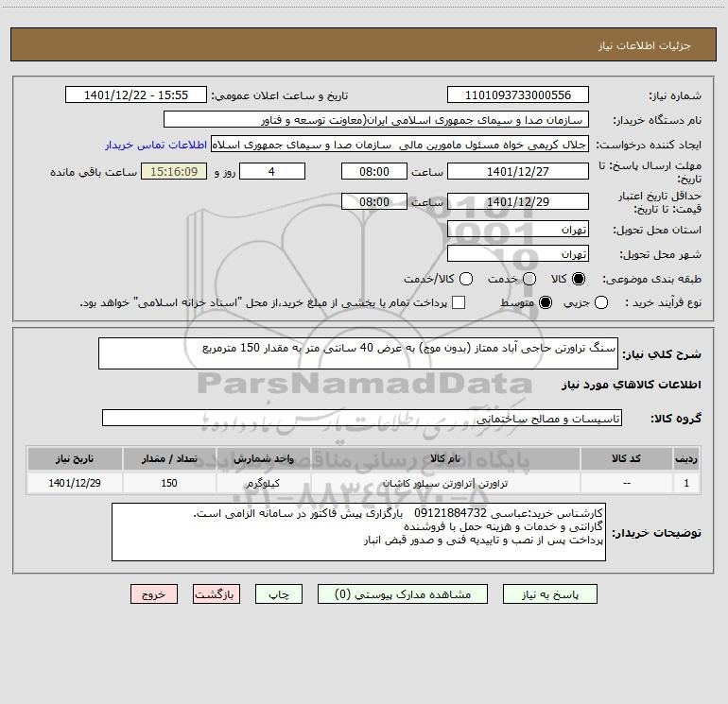Click quantity cell 150
The image size is (728, 704).
point(169,483)
